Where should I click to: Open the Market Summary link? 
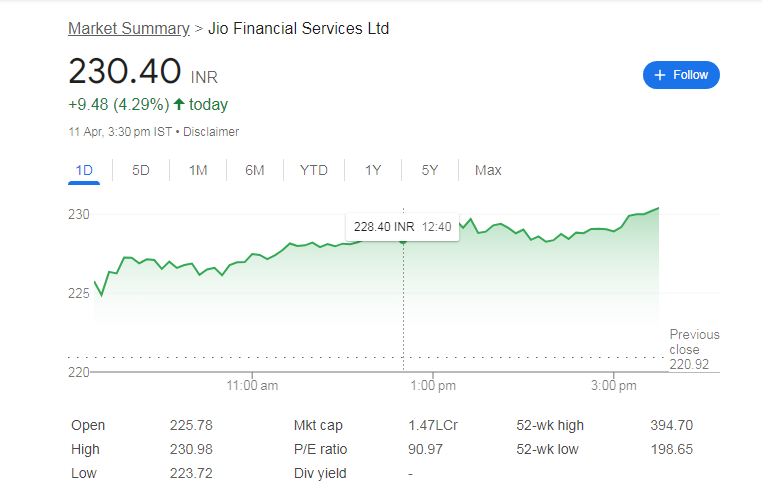click(x=128, y=29)
